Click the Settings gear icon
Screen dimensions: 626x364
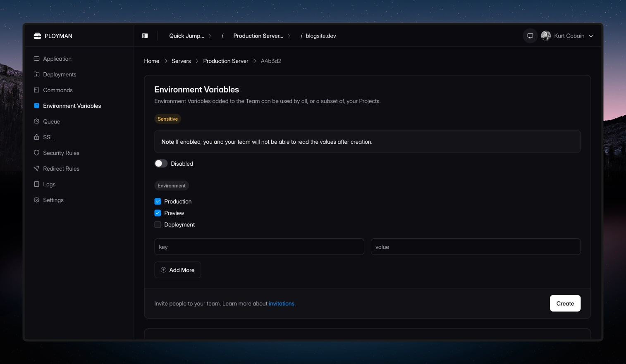(36, 200)
